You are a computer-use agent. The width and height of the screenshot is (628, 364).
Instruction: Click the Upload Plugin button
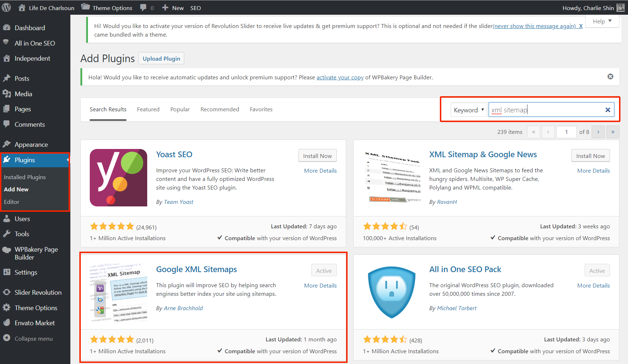162,59
